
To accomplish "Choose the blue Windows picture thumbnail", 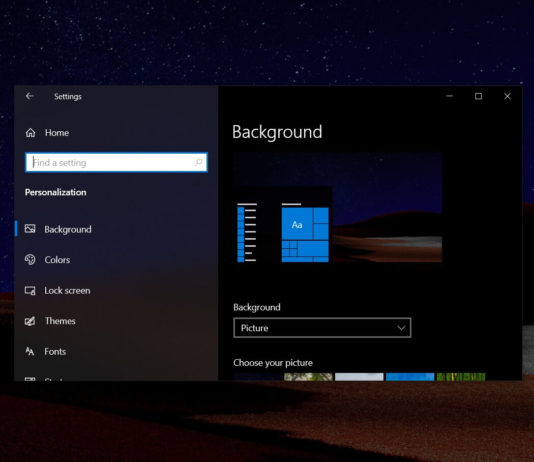I will tap(410, 377).
